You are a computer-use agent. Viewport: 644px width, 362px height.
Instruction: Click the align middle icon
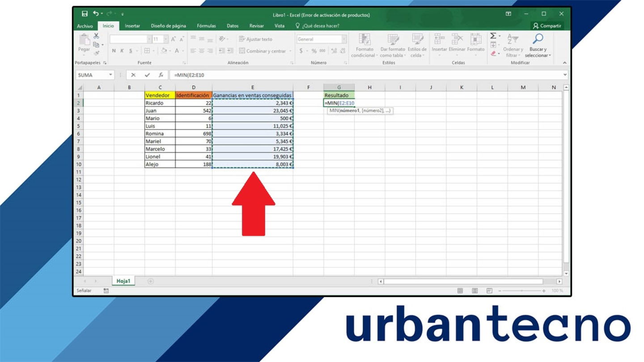click(x=202, y=39)
